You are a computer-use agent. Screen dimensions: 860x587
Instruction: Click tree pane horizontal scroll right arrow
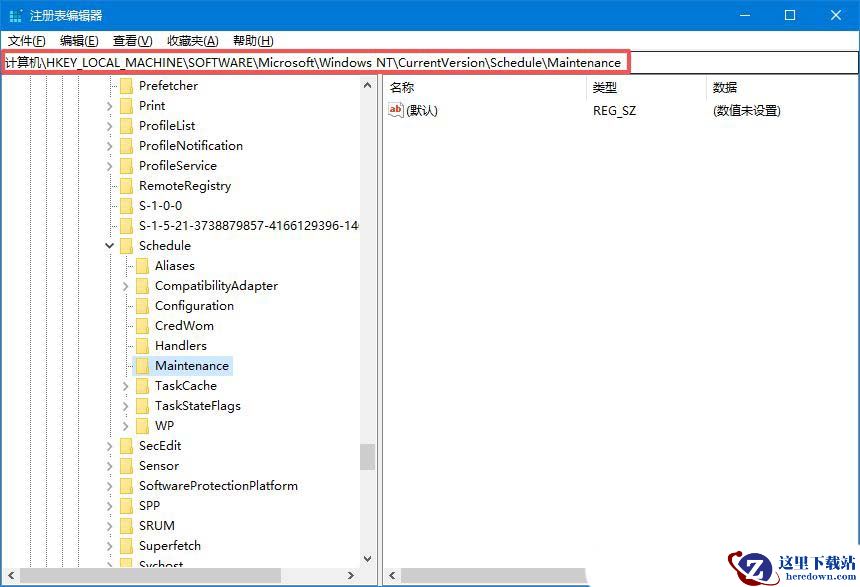[x=351, y=575]
